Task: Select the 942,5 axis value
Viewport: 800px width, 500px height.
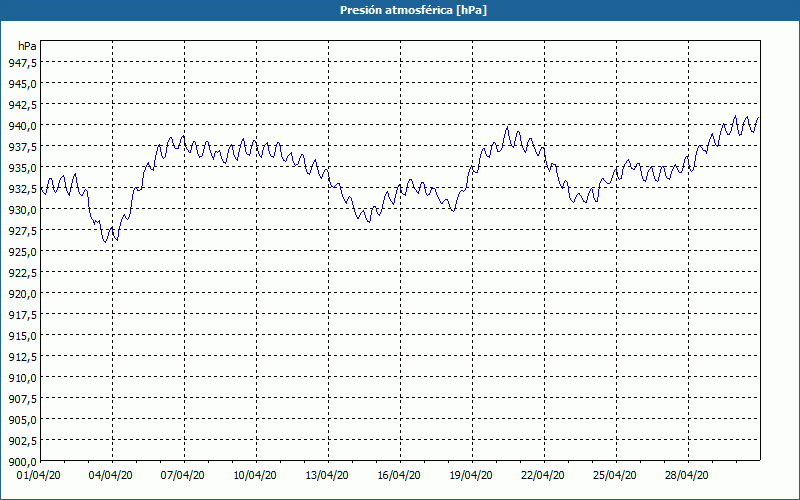Action: pyautogui.click(x=22, y=105)
